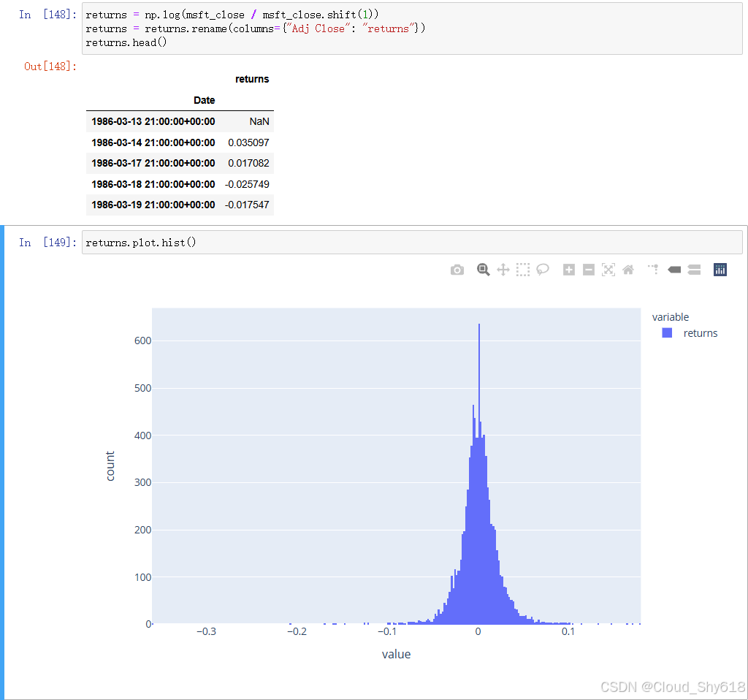Select the Pan tool in plot modebar
748x700 pixels.
503,270
